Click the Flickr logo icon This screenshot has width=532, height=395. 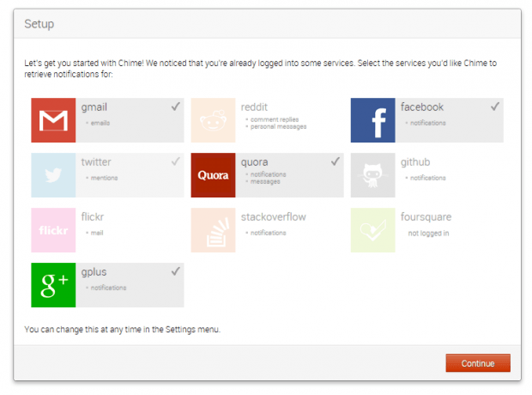(53, 230)
